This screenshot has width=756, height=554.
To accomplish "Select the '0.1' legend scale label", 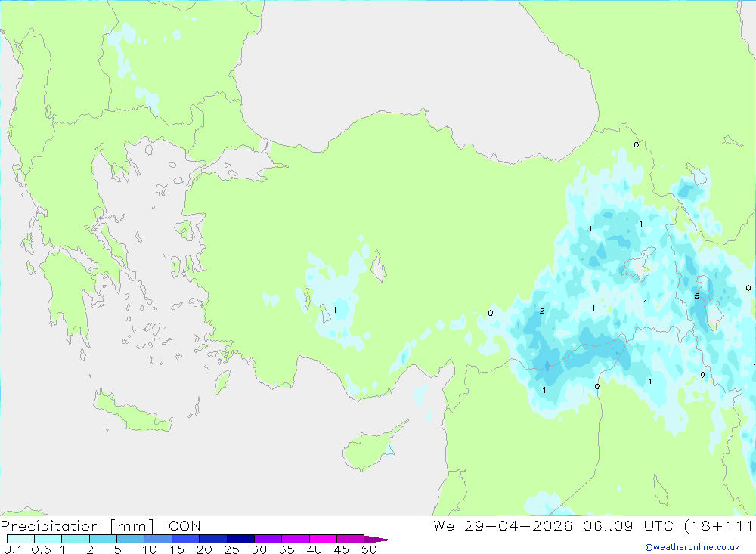I will tap(13, 549).
